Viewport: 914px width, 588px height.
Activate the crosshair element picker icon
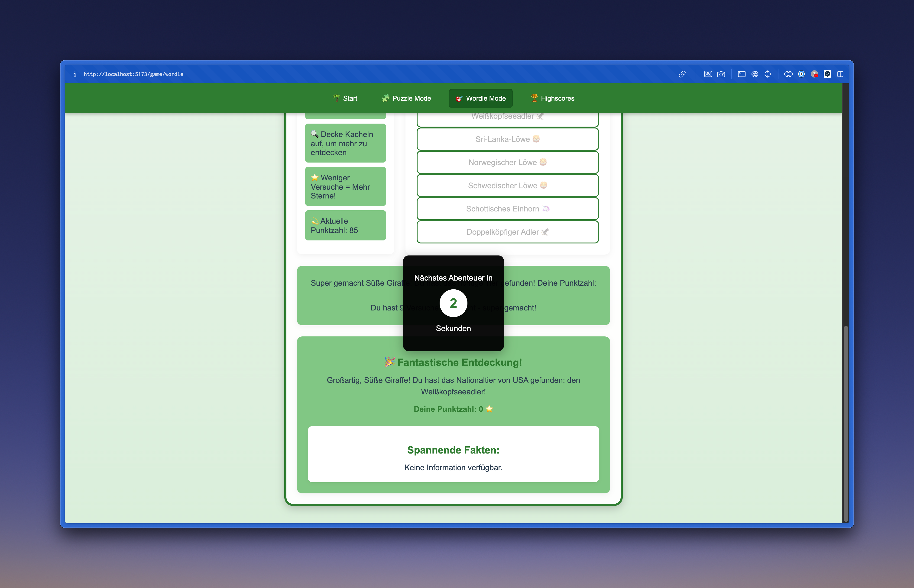click(768, 74)
